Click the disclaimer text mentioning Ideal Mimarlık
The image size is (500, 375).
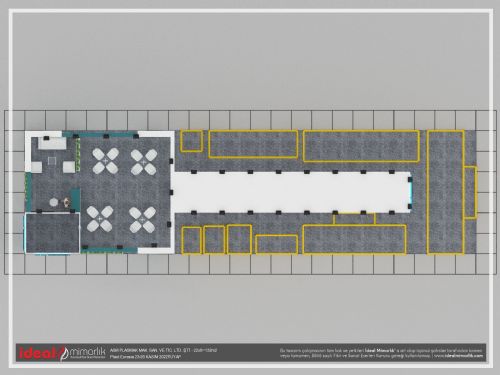(x=381, y=353)
